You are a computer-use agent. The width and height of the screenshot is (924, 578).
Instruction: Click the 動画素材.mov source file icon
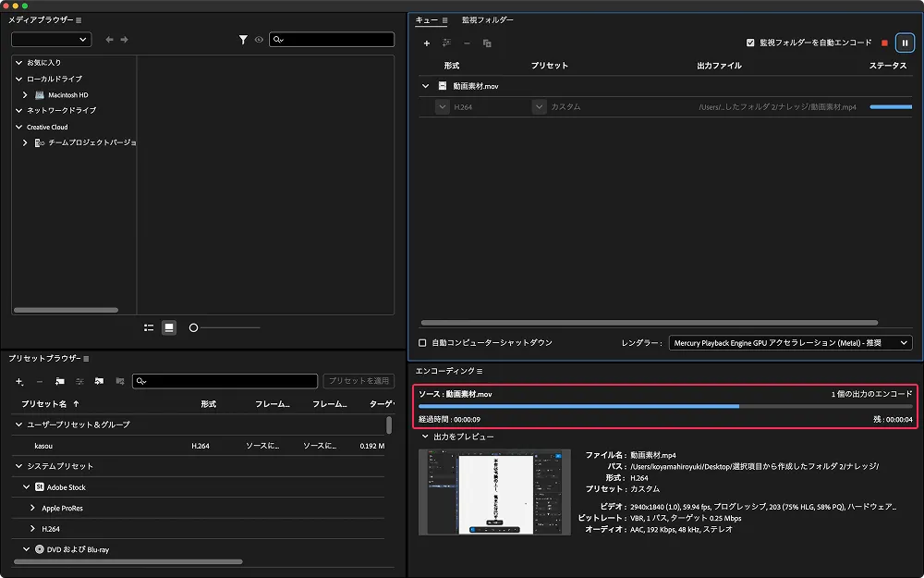(442, 86)
